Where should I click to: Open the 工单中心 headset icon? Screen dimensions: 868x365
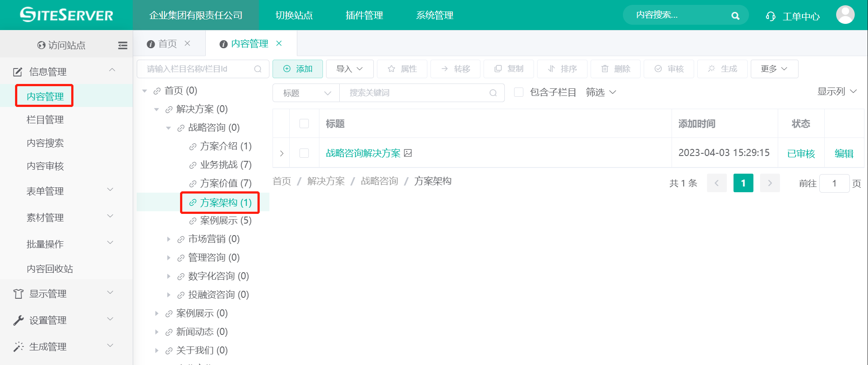(x=771, y=16)
